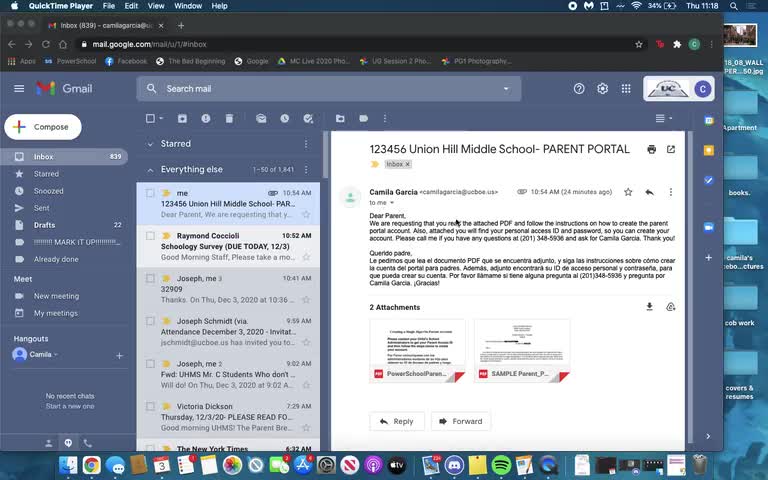The width and height of the screenshot is (768, 480).
Task: Open the Drafts folder
Action: [44, 225]
